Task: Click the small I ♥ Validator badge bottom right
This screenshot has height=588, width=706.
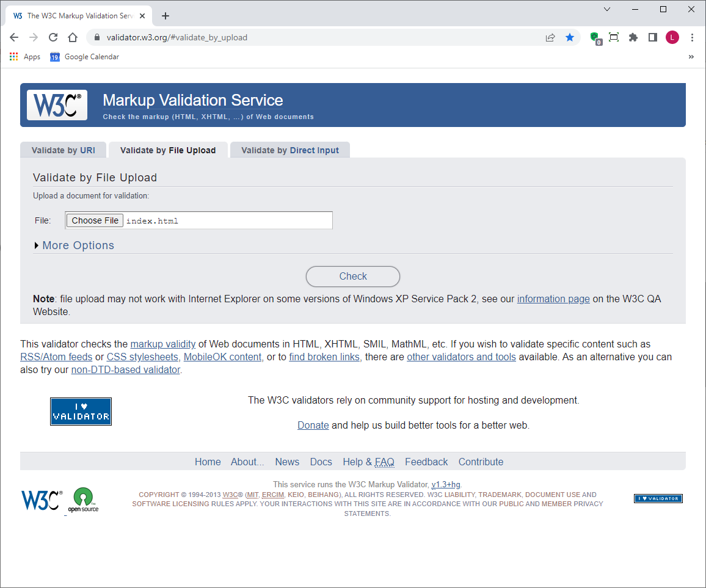Action: (x=658, y=498)
